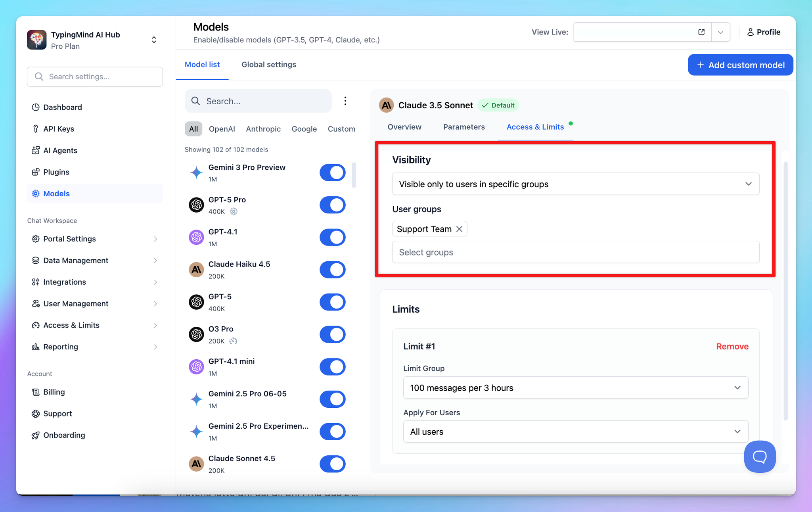
Task: Switch to the Global settings tab
Action: pos(269,65)
